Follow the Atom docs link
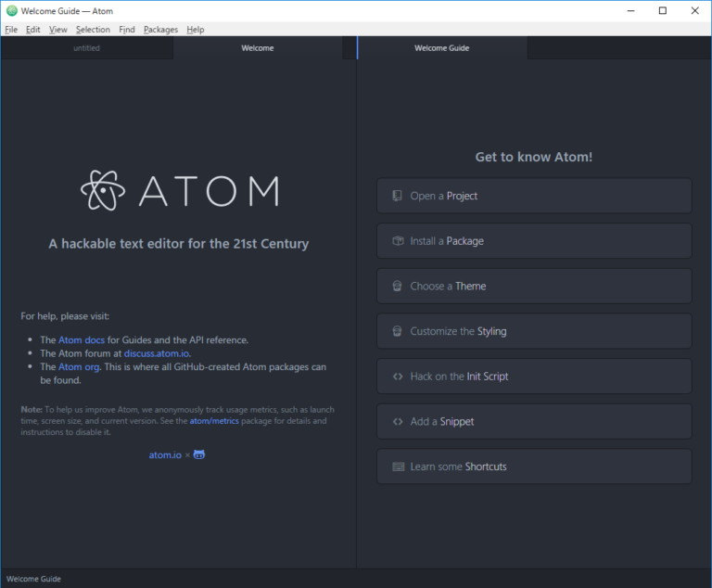 (x=82, y=339)
